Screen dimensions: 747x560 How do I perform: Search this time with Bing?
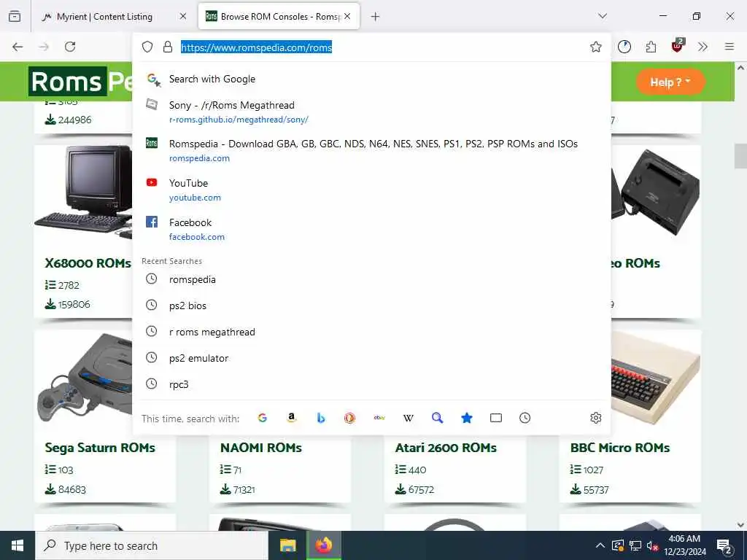click(x=321, y=418)
